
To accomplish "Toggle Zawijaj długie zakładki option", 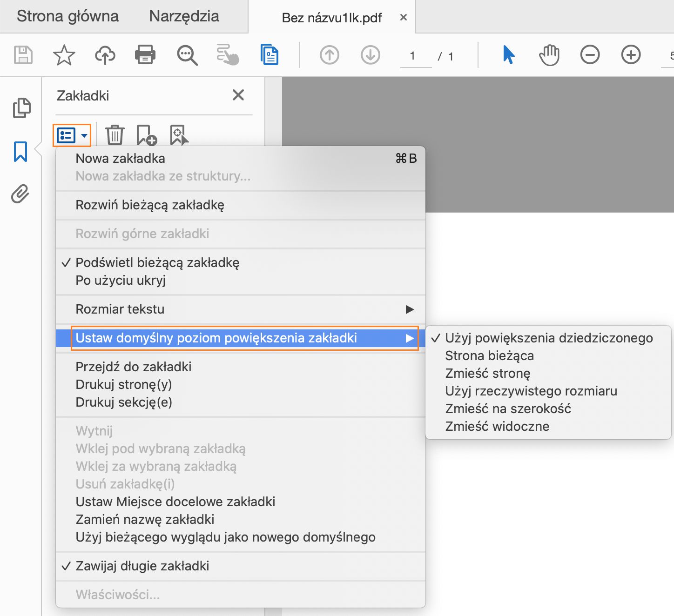I will (x=241, y=566).
